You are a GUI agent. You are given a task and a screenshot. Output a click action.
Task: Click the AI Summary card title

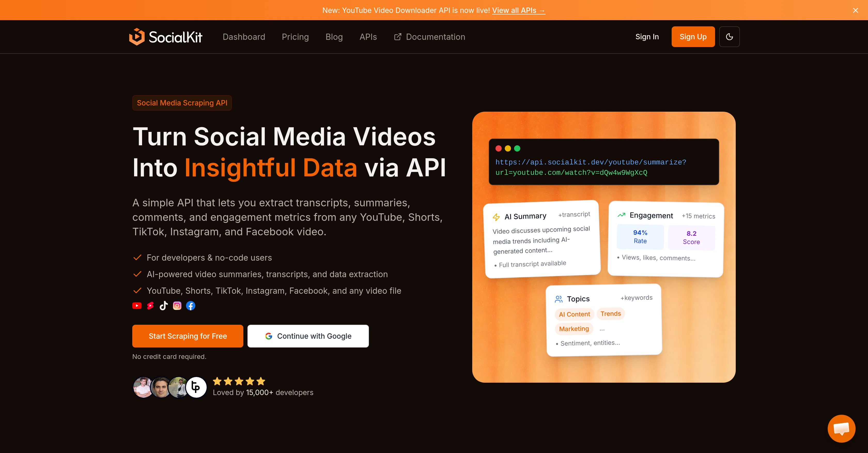(x=525, y=216)
